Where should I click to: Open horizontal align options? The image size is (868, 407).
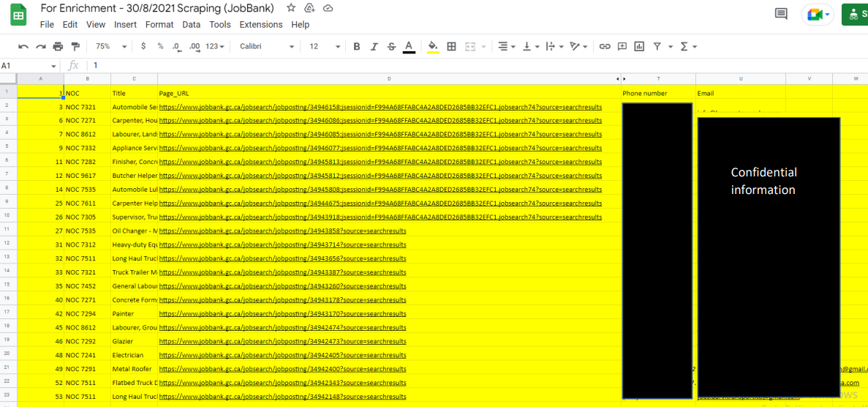(x=506, y=47)
